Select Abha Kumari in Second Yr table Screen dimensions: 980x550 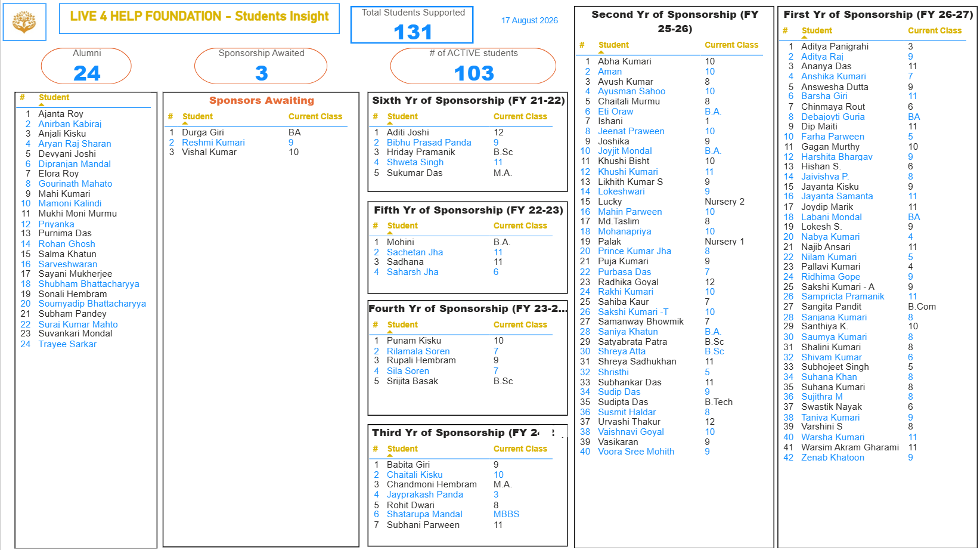click(x=671, y=61)
